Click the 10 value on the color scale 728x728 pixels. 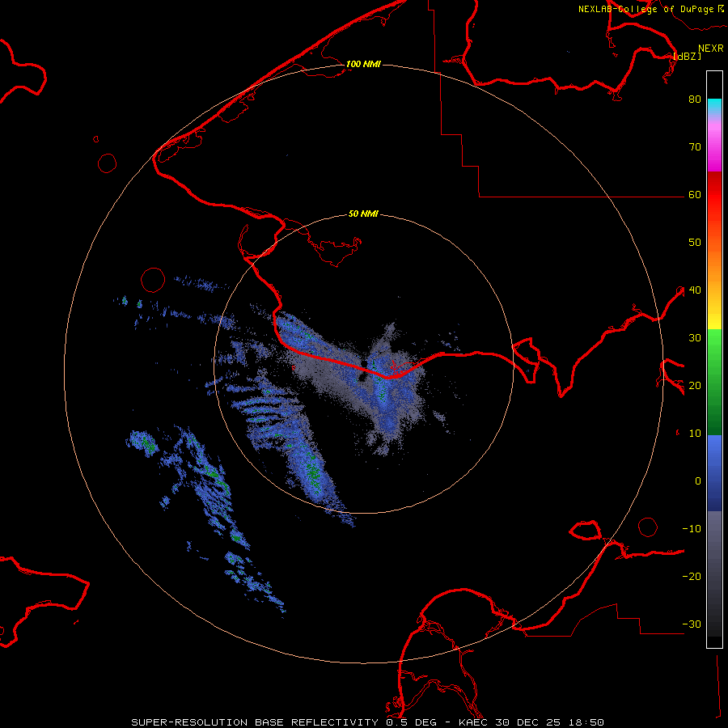point(695,434)
